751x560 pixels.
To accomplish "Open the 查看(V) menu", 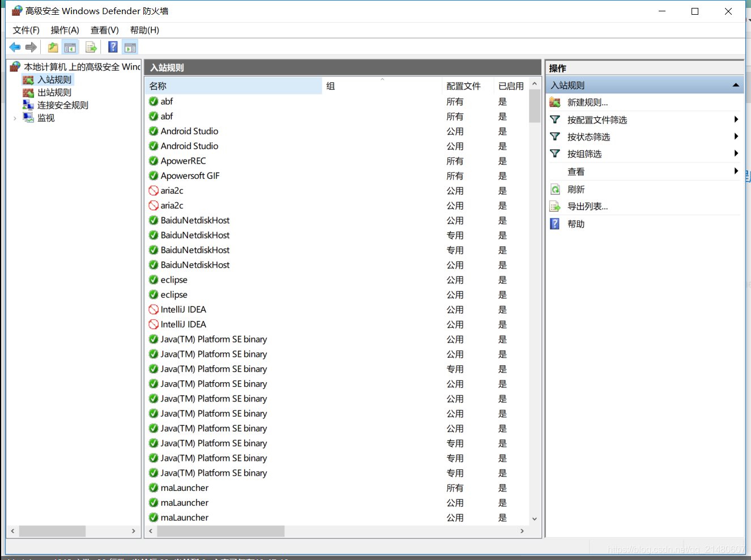I will (104, 30).
